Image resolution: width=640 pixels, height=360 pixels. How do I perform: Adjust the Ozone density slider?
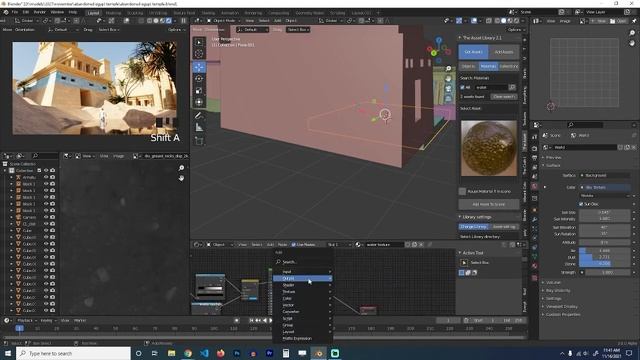coord(605,264)
